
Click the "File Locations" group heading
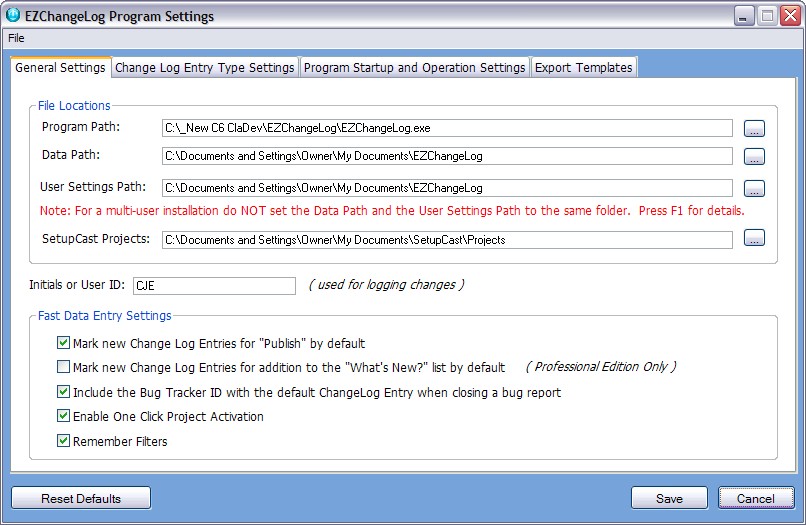pyautogui.click(x=74, y=105)
